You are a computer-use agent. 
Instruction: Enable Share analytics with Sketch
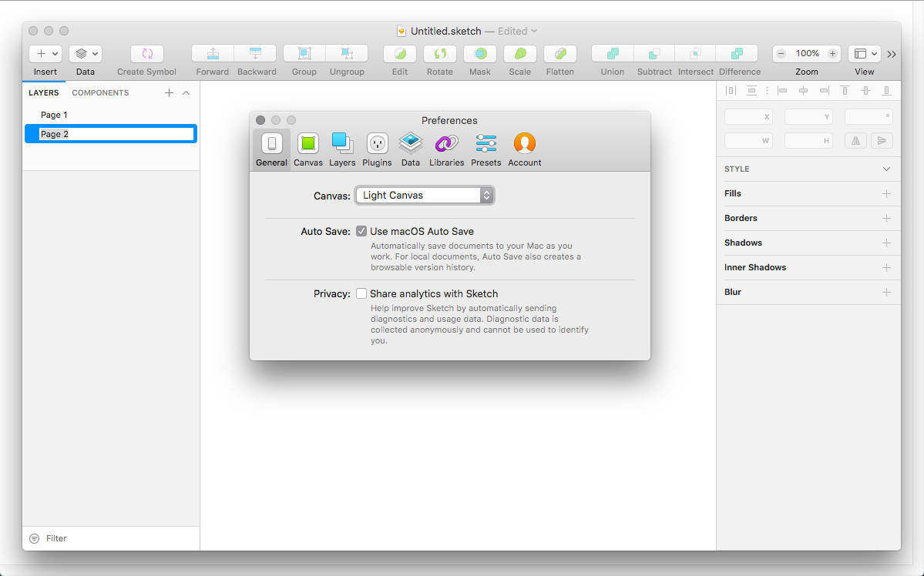click(x=361, y=293)
